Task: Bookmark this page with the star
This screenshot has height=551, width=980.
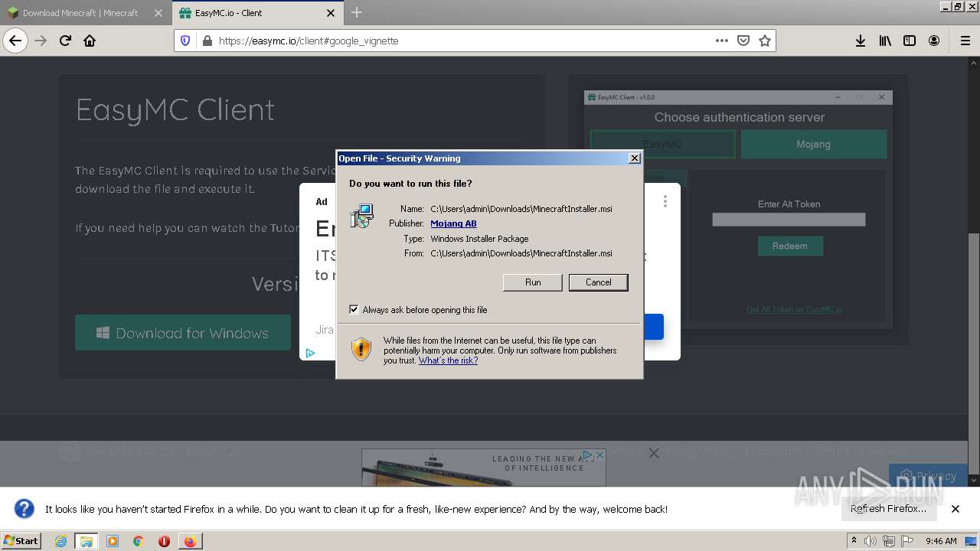Action: coord(764,41)
